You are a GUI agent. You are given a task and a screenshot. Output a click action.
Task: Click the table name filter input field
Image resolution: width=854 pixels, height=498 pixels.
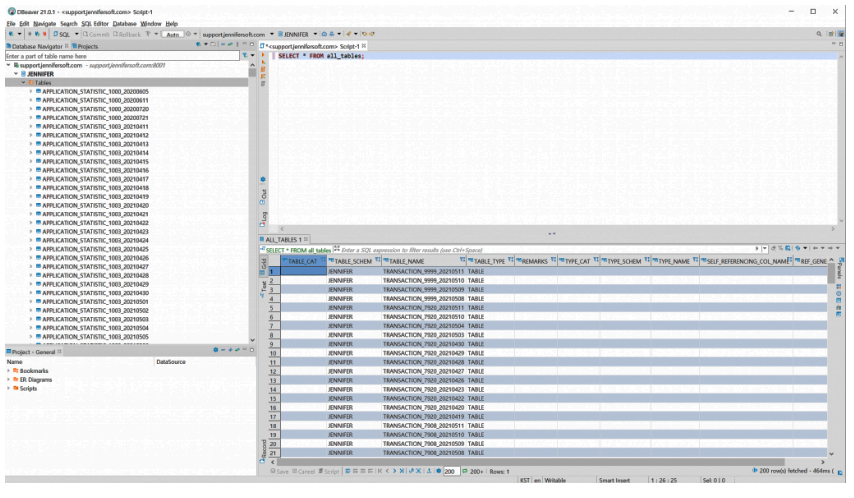click(123, 56)
